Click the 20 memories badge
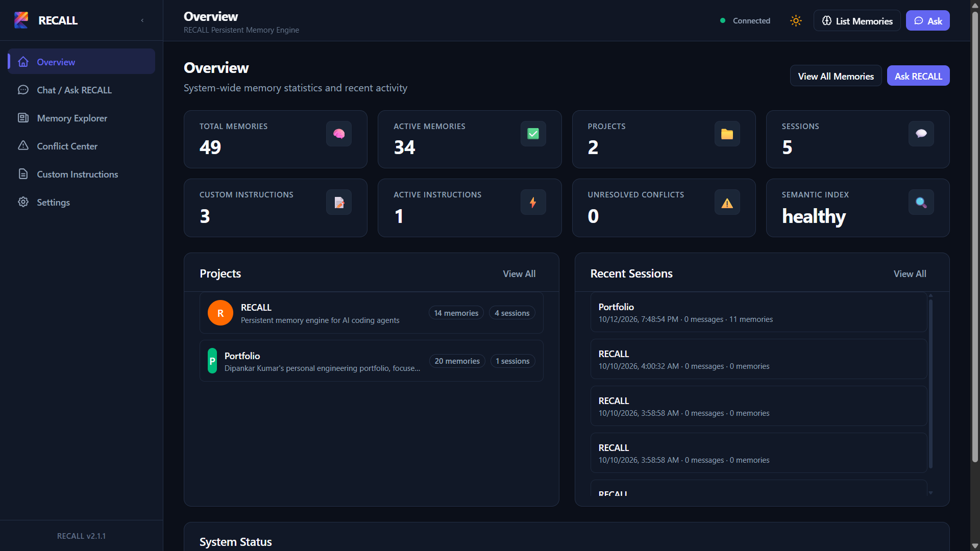 pyautogui.click(x=457, y=361)
